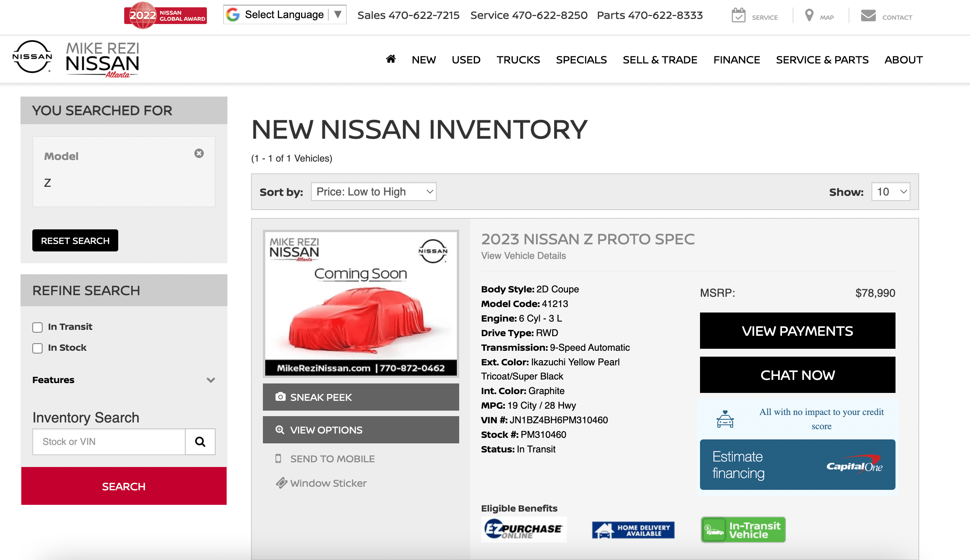Click the home icon in navigation

click(x=391, y=59)
